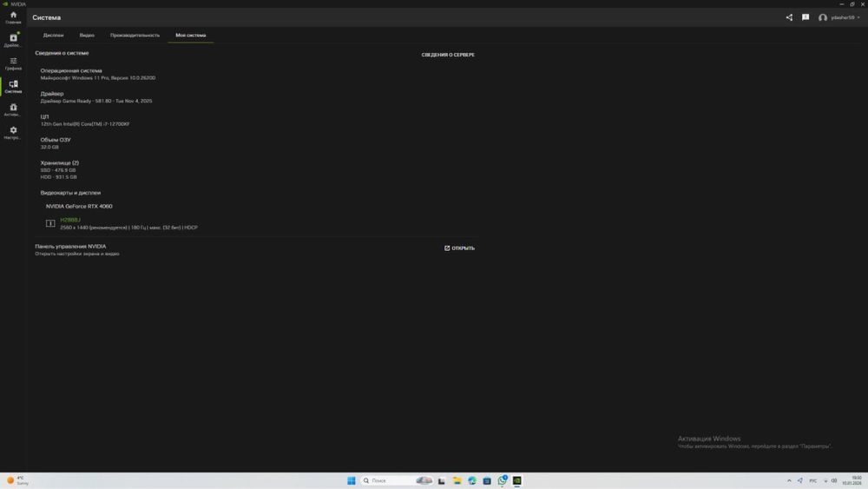Expand the ydasher59 account dropdown
This screenshot has width=868, height=489.
(x=845, y=17)
